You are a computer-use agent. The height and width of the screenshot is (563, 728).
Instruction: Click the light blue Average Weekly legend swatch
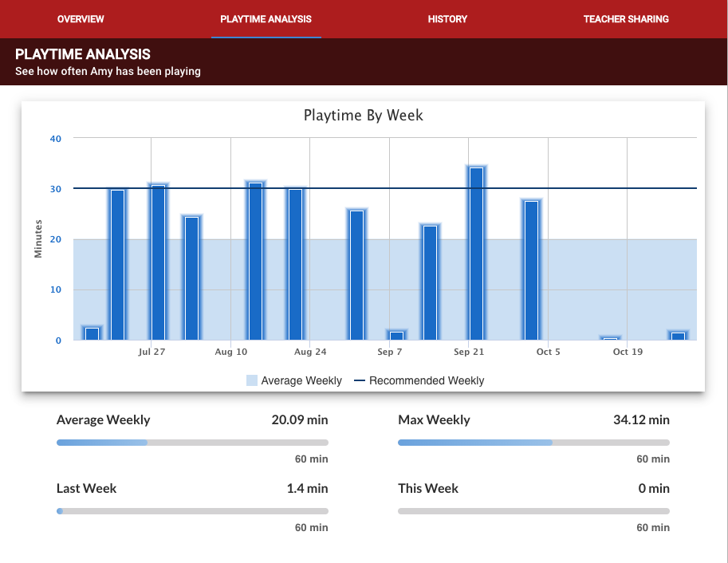[x=252, y=380]
